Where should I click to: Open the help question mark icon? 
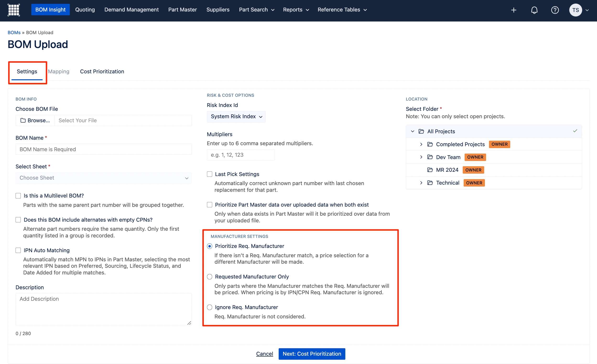point(555,10)
